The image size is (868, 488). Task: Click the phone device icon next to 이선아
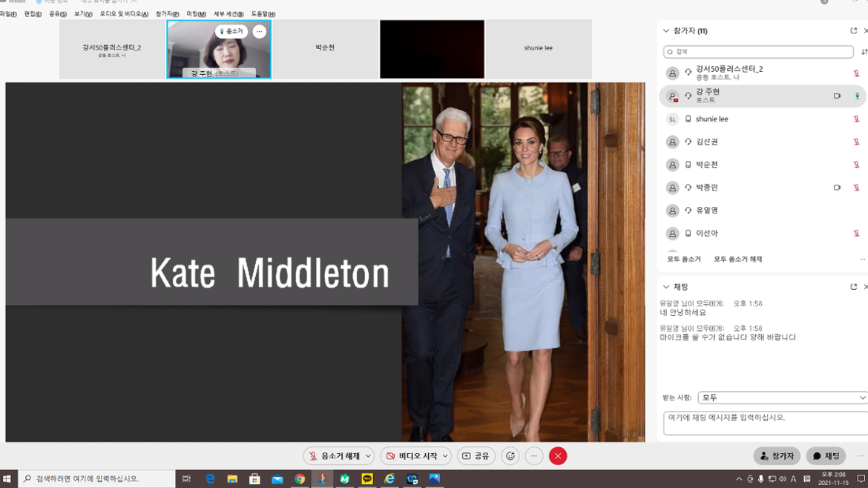coord(688,233)
